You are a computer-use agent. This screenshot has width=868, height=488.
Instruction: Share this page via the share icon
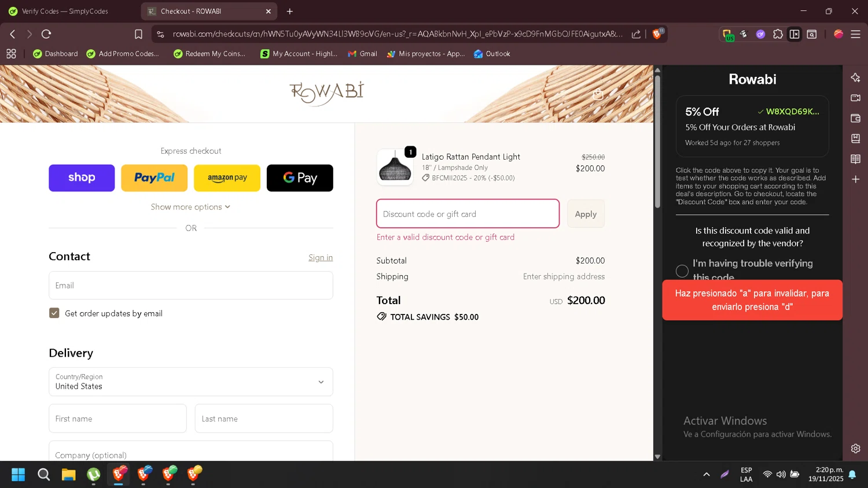636,34
